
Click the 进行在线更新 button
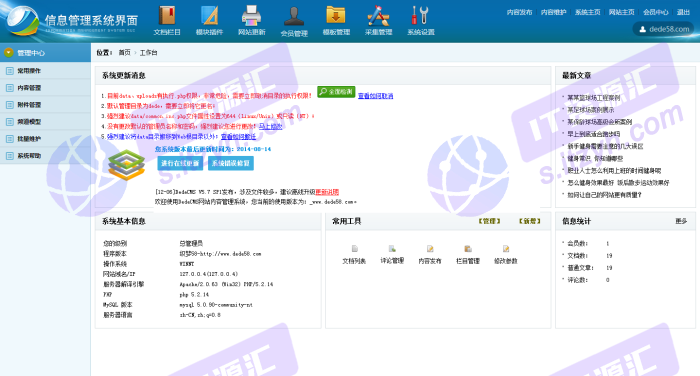tap(180, 163)
